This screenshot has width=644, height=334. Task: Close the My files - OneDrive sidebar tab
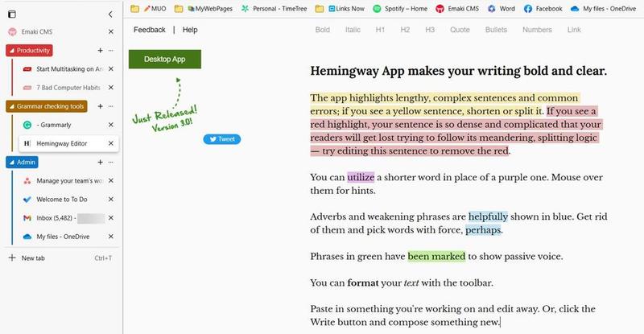pyautogui.click(x=111, y=237)
